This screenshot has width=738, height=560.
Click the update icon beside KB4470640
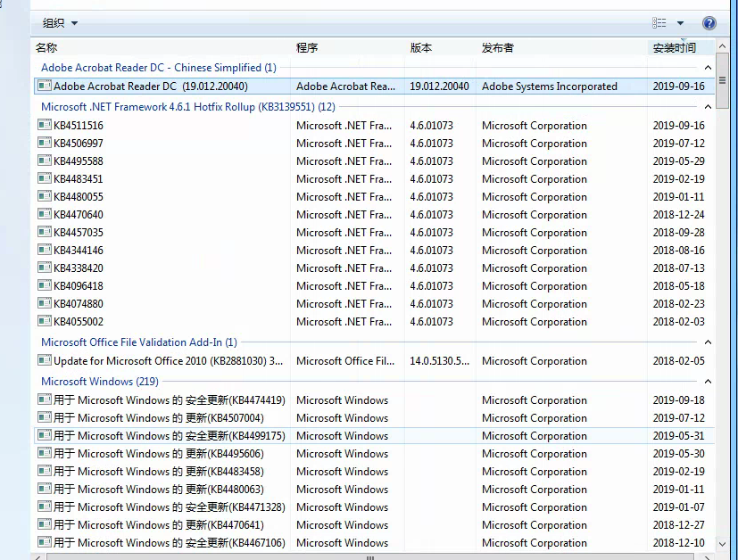(x=45, y=214)
